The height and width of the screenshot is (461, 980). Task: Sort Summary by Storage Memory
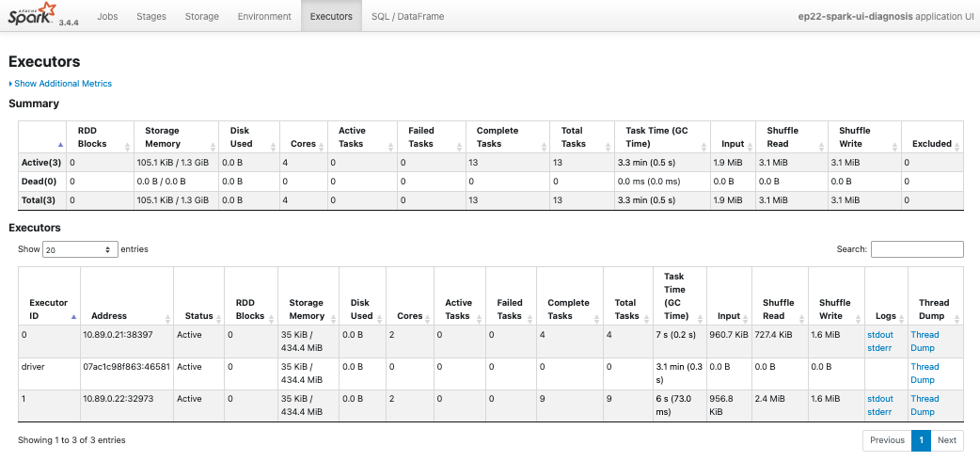176,137
